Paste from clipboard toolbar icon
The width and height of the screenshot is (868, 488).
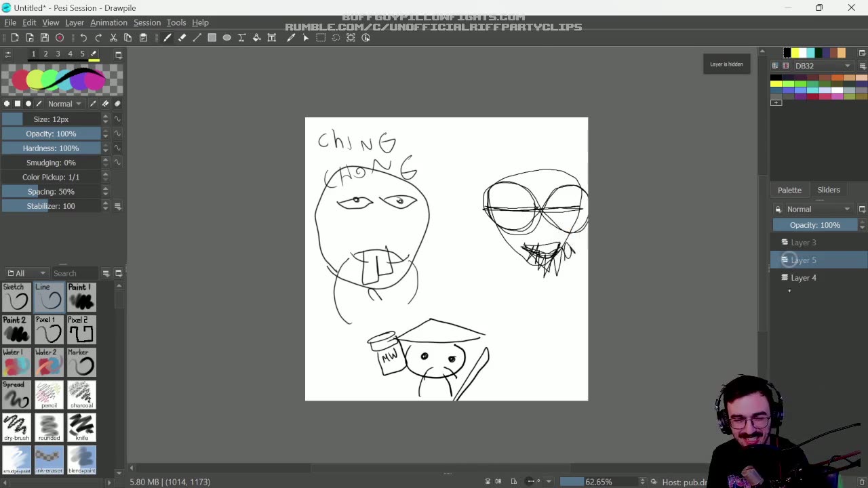pos(143,38)
